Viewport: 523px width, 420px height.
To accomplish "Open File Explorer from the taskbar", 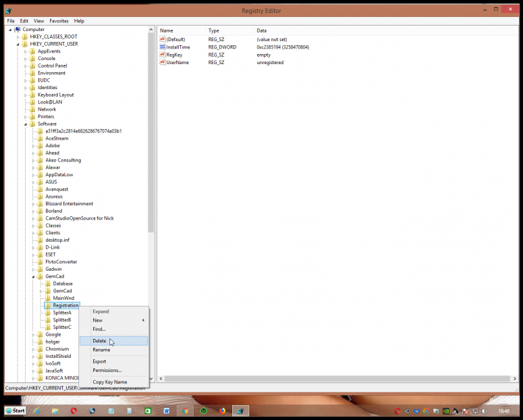I will [x=55, y=411].
